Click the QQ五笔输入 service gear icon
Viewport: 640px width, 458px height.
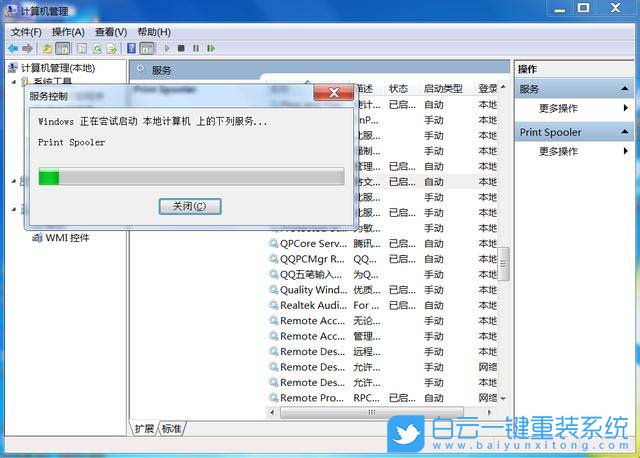click(273, 274)
